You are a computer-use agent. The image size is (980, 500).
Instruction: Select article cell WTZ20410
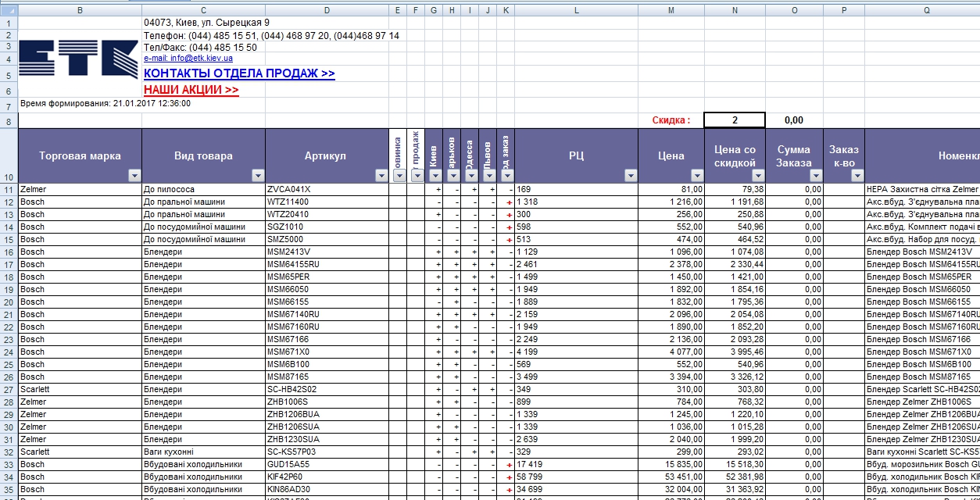click(x=327, y=214)
